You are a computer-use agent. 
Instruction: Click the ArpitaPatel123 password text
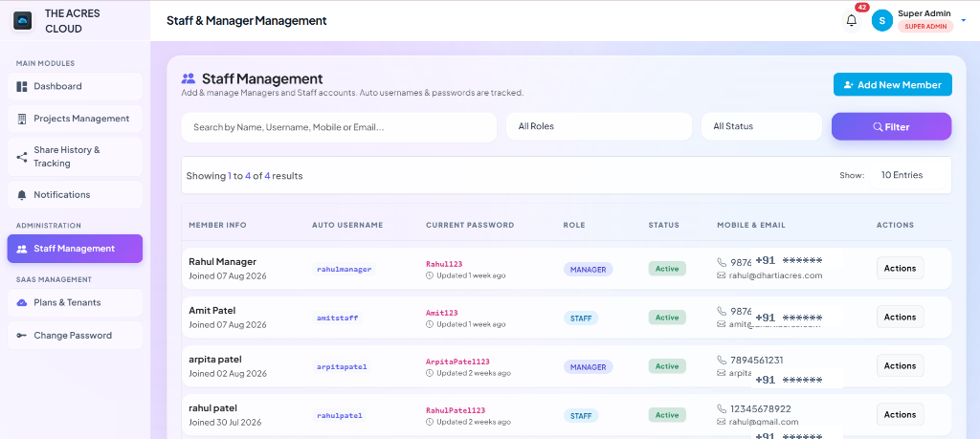coord(457,362)
